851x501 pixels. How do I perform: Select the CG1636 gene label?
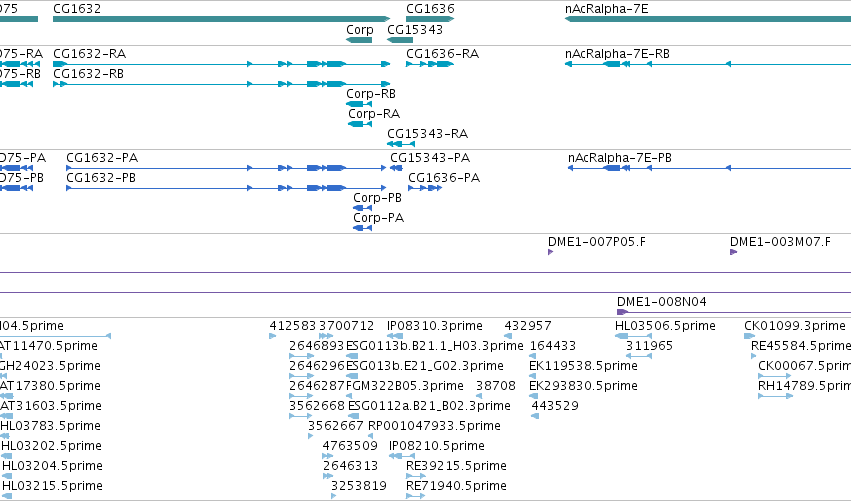coord(430,9)
